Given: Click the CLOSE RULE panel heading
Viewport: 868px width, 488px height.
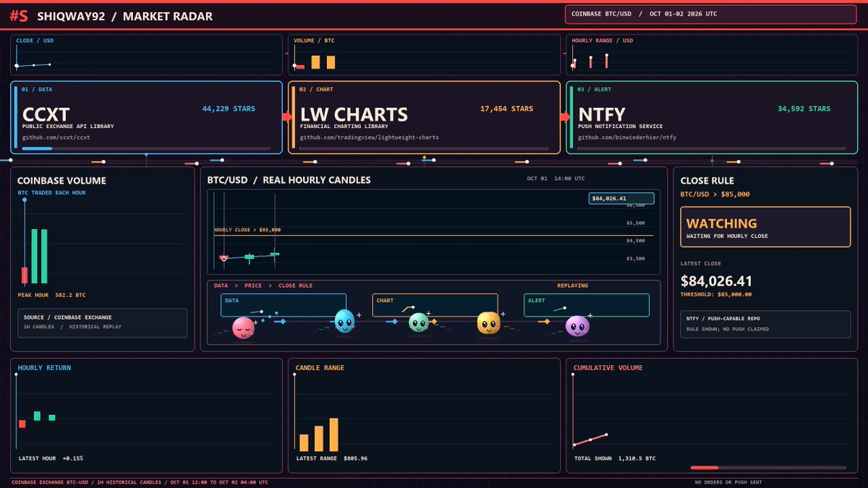Looking at the screenshot, I should 707,181.
